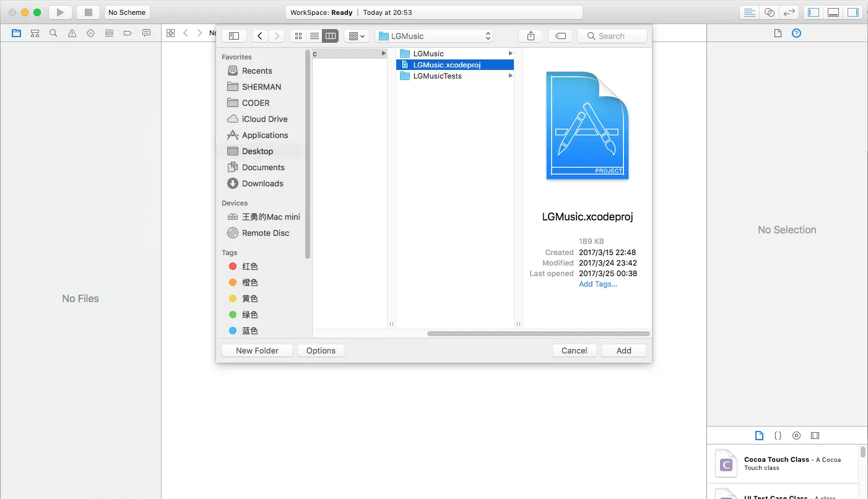The height and width of the screenshot is (499, 868).
Task: Click the Search field in file dialog
Action: pyautogui.click(x=612, y=36)
